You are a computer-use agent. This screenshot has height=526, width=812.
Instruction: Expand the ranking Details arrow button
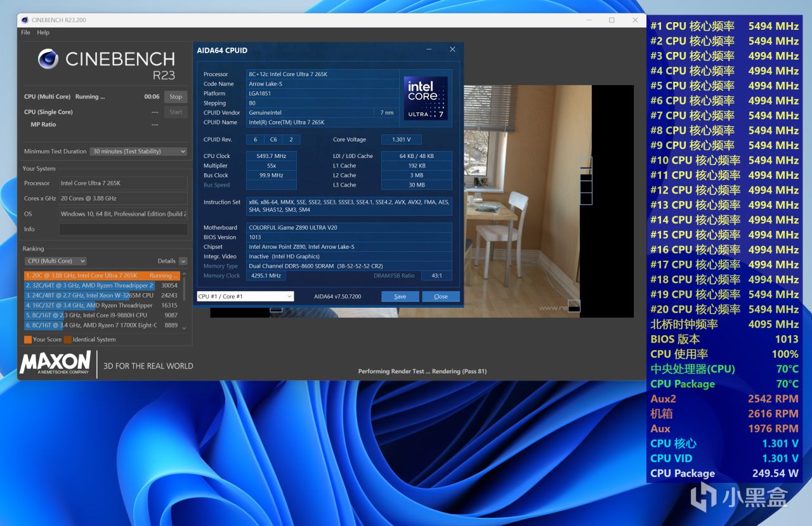click(183, 261)
